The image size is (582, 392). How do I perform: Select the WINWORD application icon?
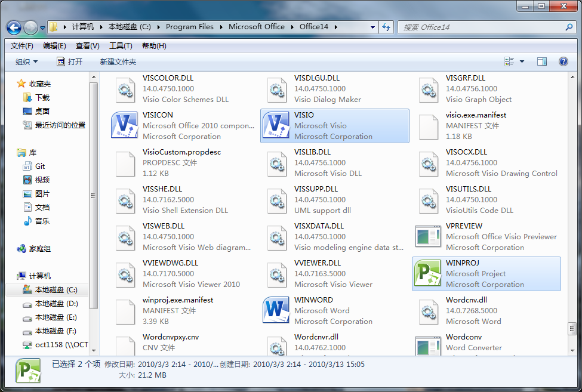point(276,310)
